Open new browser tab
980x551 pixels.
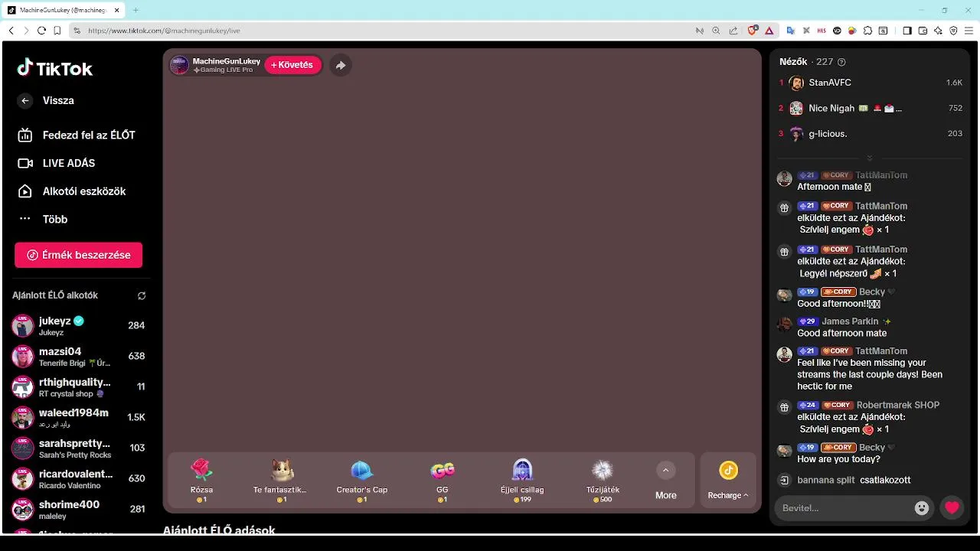pyautogui.click(x=136, y=10)
